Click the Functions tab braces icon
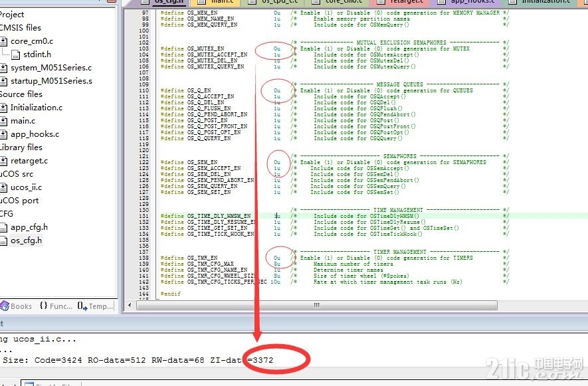The height and width of the screenshot is (386, 588). pyautogui.click(x=43, y=306)
